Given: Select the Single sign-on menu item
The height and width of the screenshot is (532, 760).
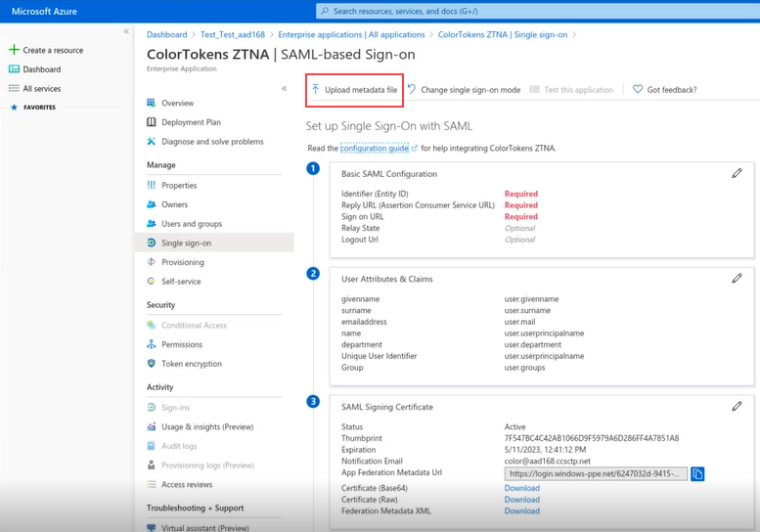Looking at the screenshot, I should point(214,243).
